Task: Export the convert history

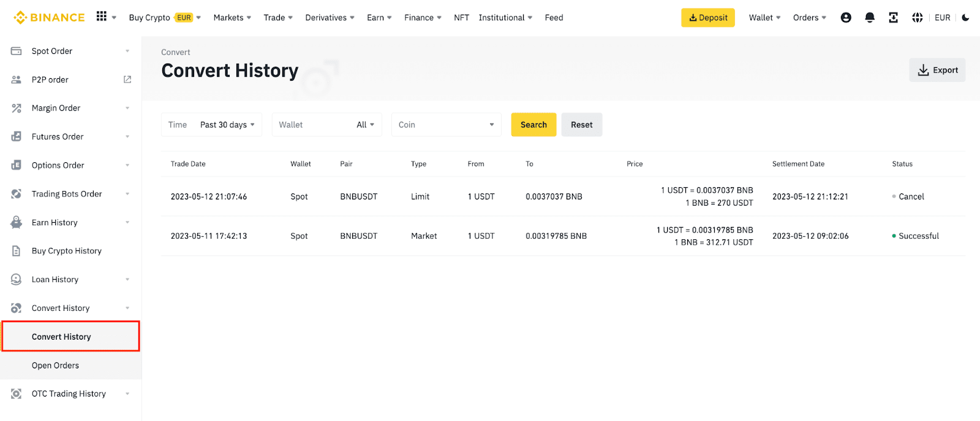Action: coord(937,70)
